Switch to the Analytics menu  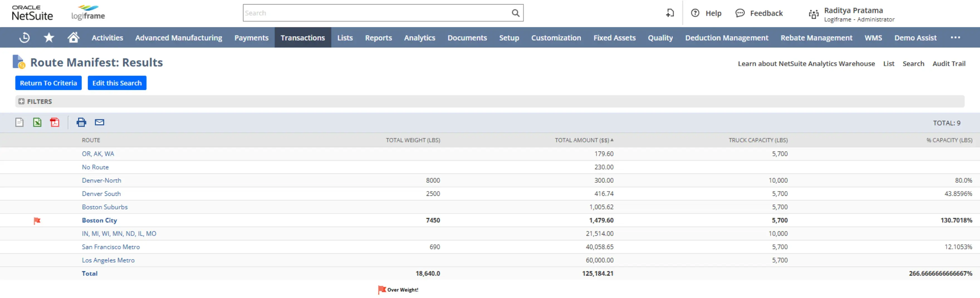(x=420, y=37)
